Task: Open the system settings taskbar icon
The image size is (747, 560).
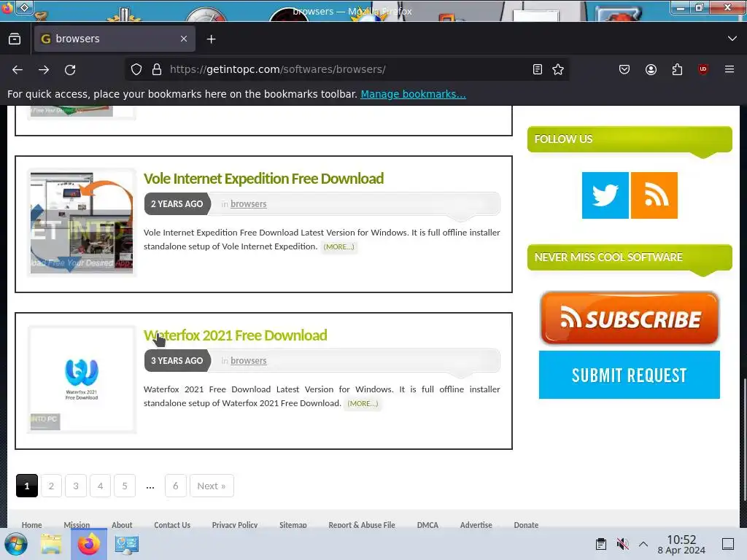Action: pyautogui.click(x=126, y=544)
